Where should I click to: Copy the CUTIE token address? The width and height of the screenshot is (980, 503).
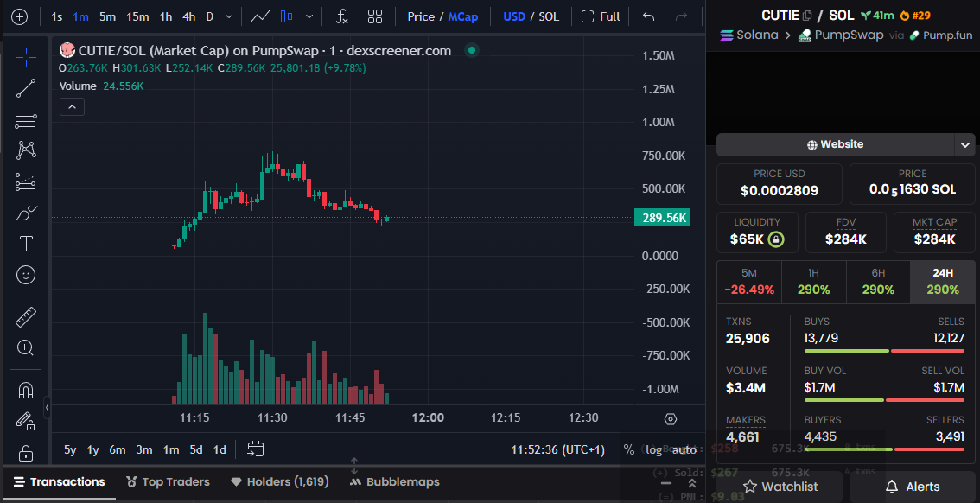click(807, 16)
